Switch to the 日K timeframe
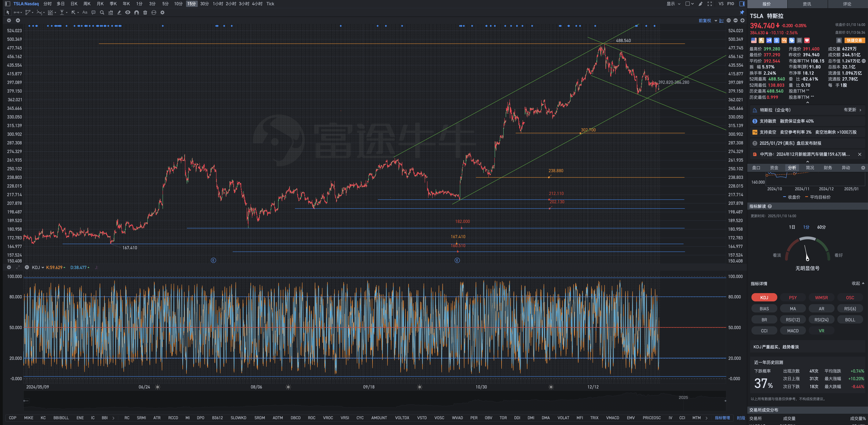Image resolution: width=868 pixels, height=425 pixels. pyautogui.click(x=74, y=4)
